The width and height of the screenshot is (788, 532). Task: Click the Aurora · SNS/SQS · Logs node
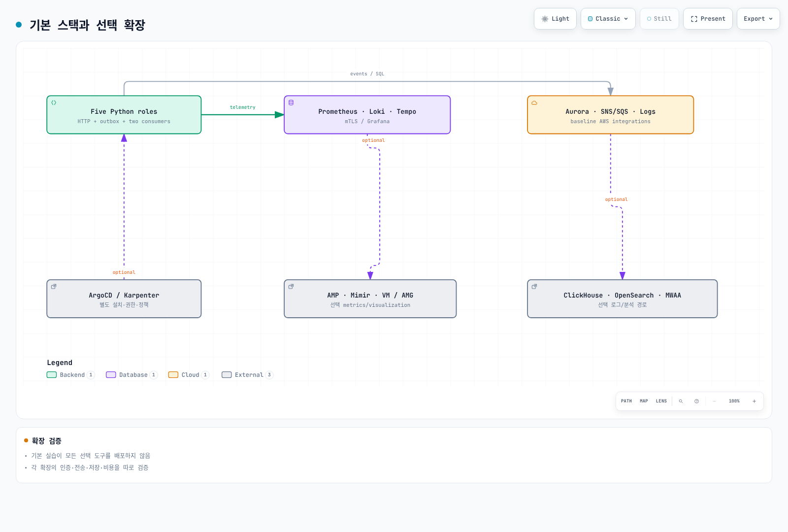[x=611, y=115]
